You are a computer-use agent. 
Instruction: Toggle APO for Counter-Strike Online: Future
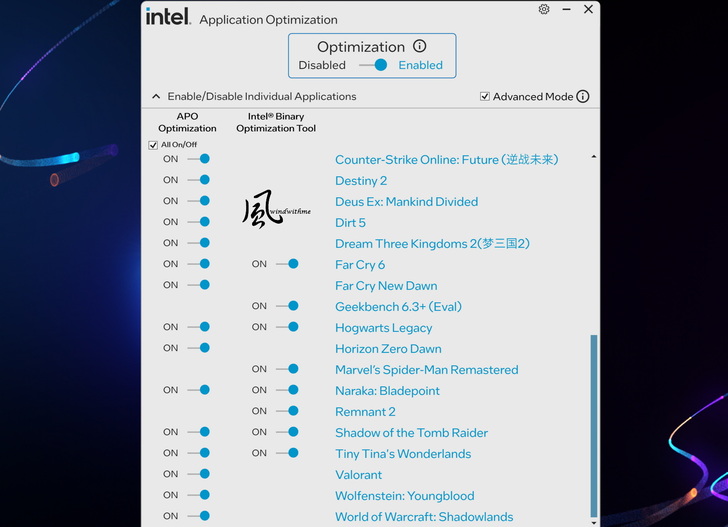pos(198,159)
